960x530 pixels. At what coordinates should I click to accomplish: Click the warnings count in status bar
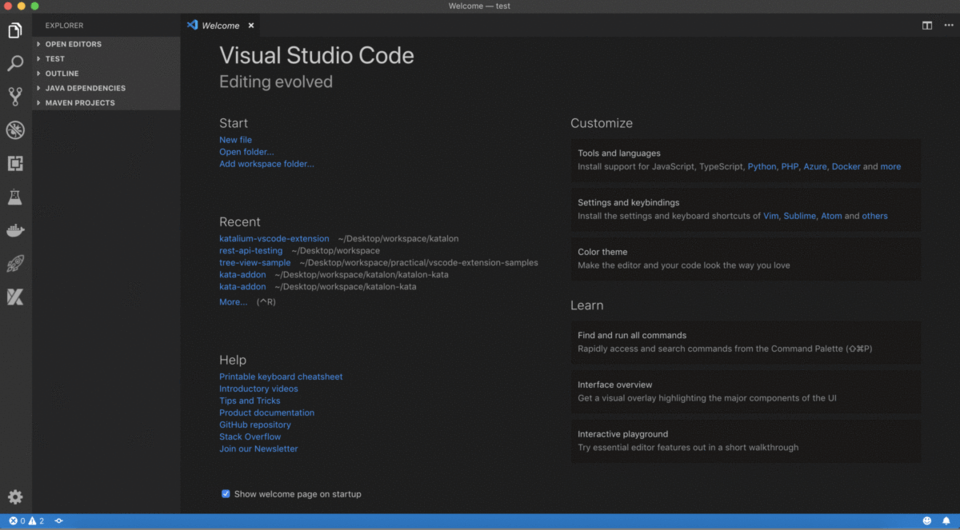point(36,521)
